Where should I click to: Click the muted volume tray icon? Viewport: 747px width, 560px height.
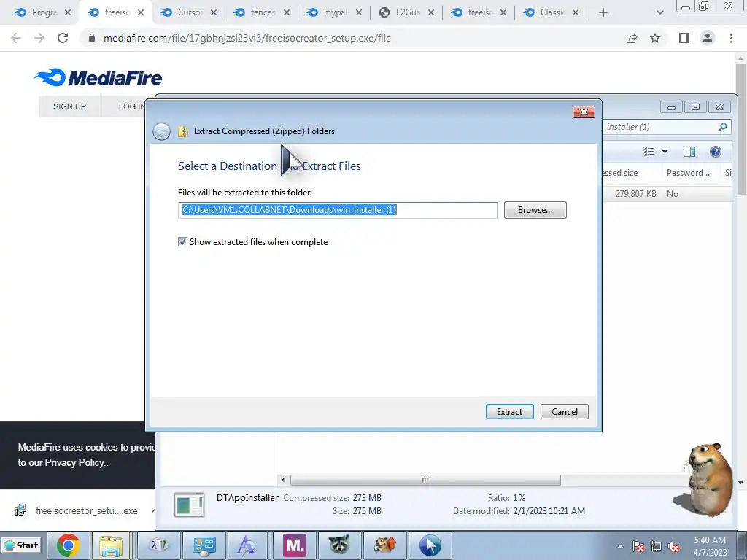[x=673, y=546]
